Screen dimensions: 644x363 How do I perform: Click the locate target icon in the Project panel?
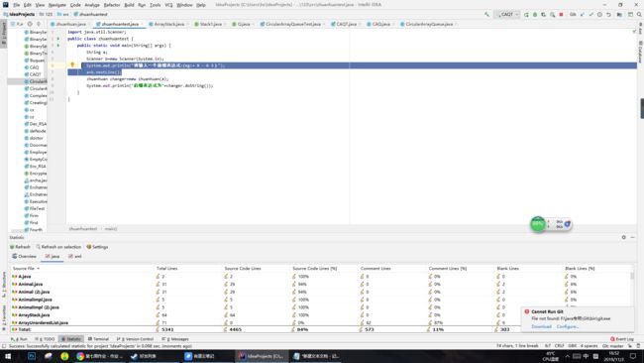[x=30, y=24]
